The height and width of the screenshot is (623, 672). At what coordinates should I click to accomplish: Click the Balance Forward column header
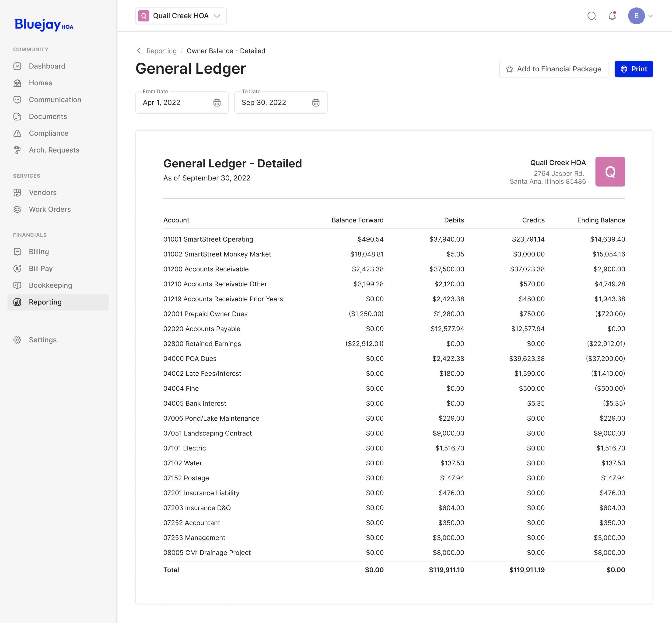point(357,220)
